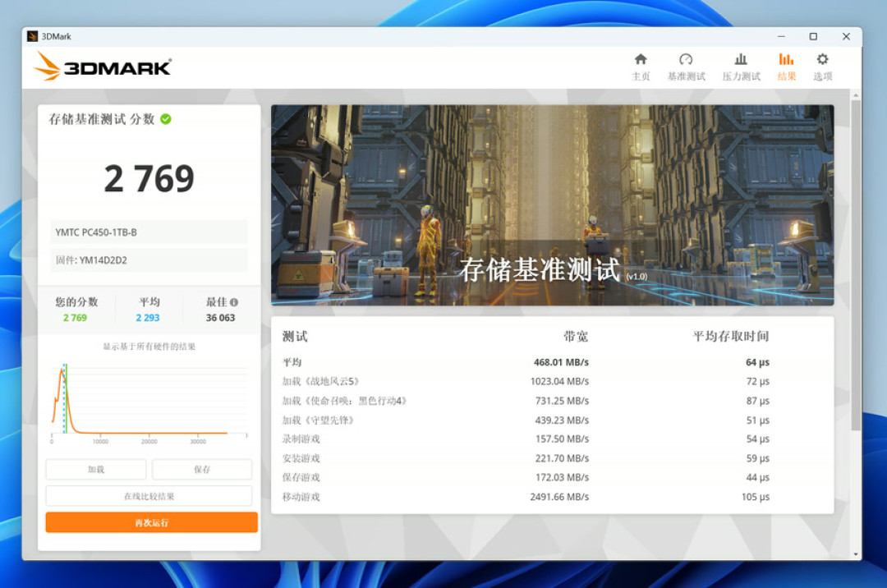887x588 pixels.
Task: Click the 保存游戏 row label
Action: 301,477
